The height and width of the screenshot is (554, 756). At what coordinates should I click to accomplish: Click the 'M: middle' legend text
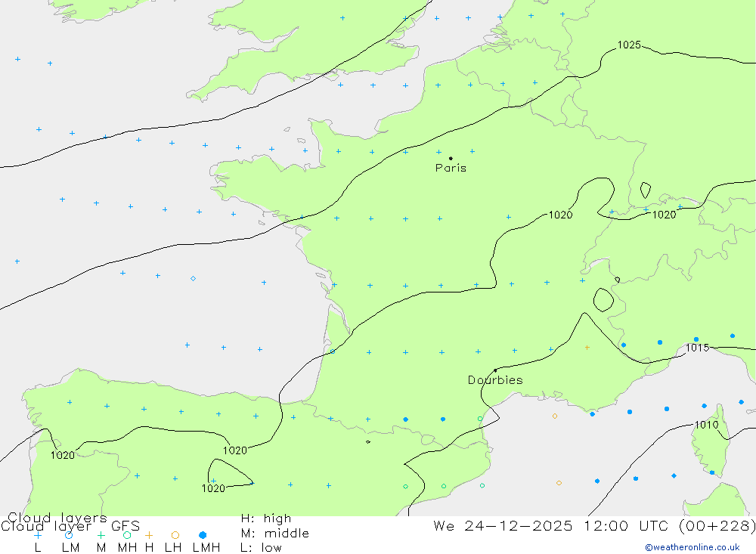pos(275,534)
